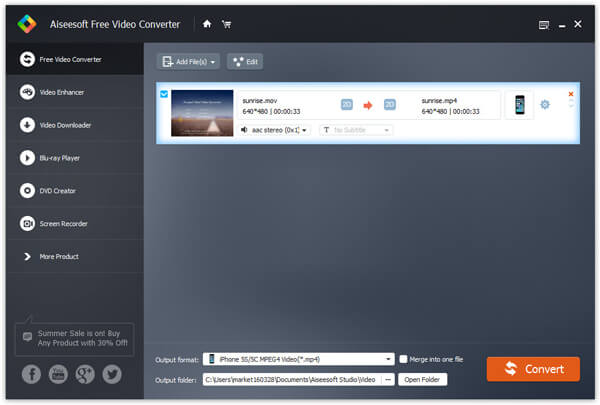600x405 pixels.
Task: Click the sunrise.mov file name
Action: pos(260,101)
